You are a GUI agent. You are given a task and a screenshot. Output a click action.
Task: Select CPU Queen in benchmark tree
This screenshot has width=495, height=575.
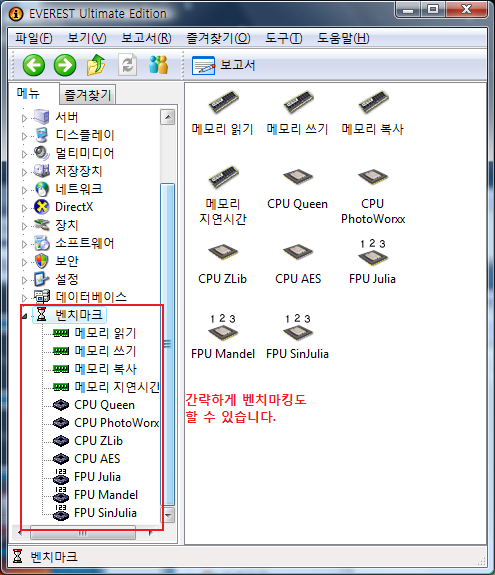pos(104,404)
